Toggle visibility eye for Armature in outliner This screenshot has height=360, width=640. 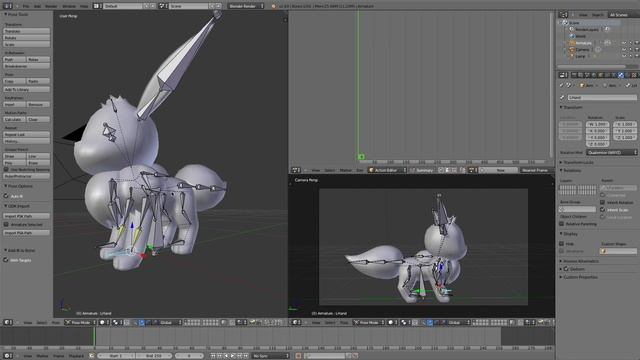624,43
